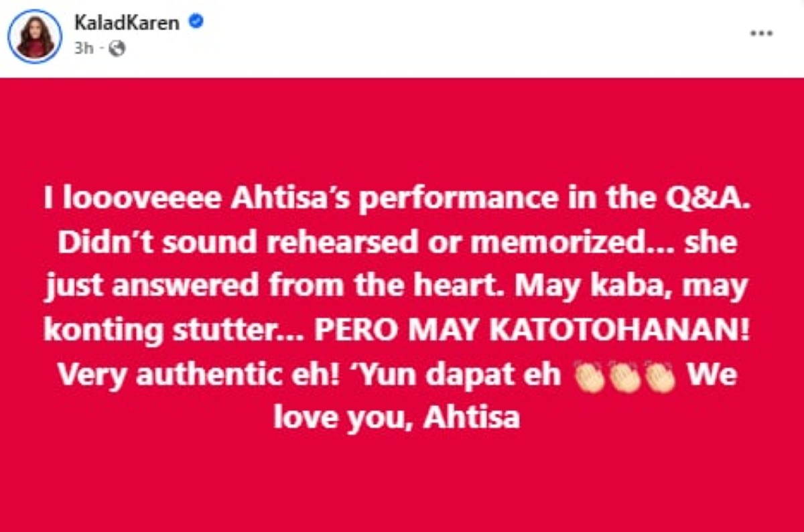Open the post's 3h timestamp

click(x=83, y=48)
